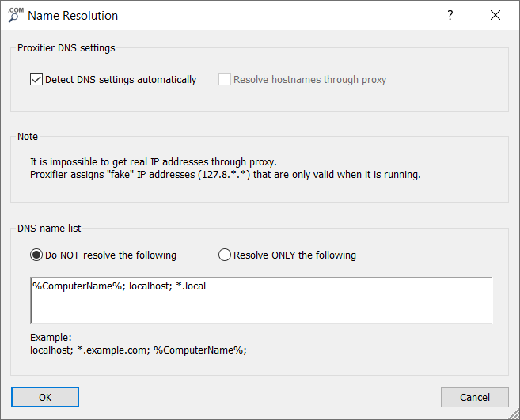Check Resolve hostnames through proxy box
This screenshot has width=520, height=420.
[x=225, y=79]
